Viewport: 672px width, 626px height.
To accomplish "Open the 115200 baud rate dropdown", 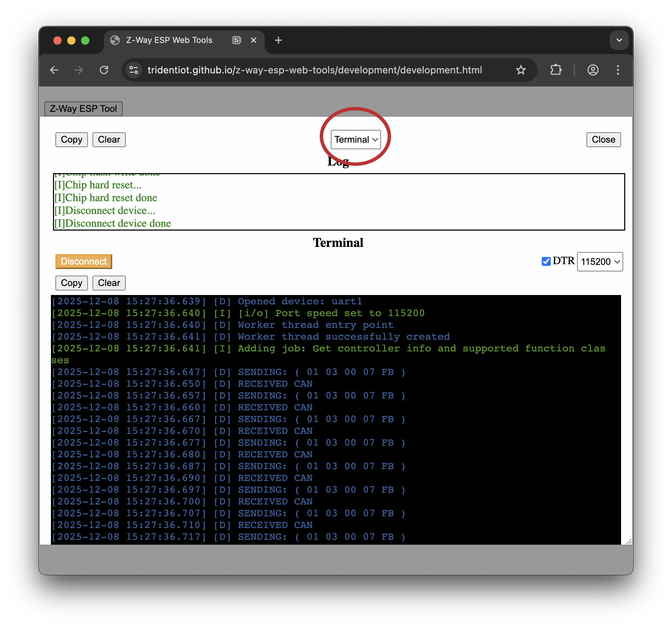I will tap(600, 262).
